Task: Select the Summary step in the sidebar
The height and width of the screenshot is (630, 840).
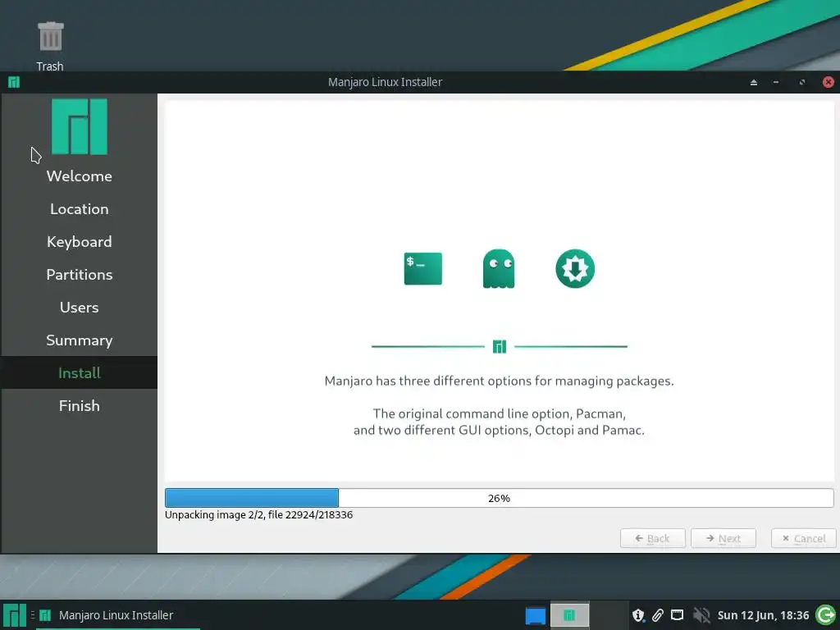Action: 80,340
